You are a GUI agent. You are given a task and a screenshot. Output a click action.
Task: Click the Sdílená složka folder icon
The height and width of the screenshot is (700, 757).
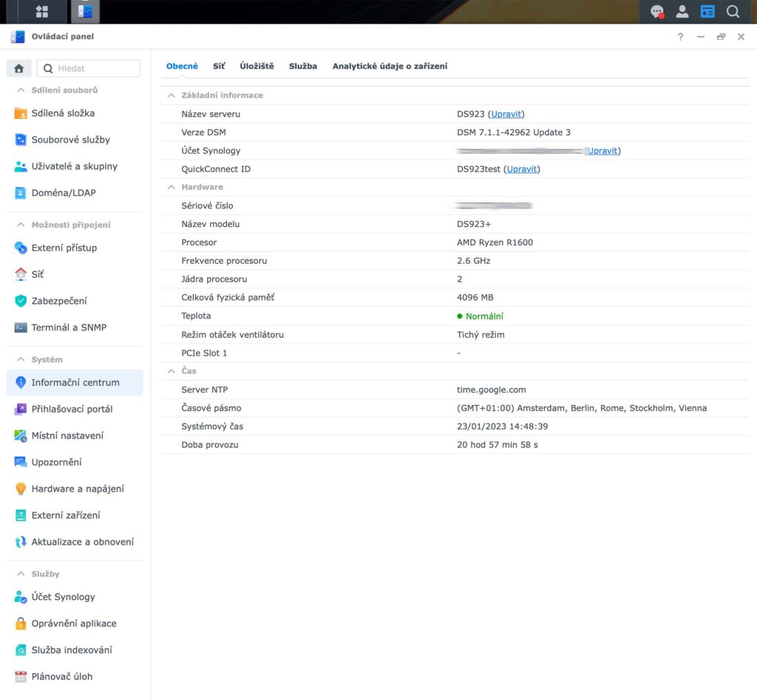click(x=20, y=113)
